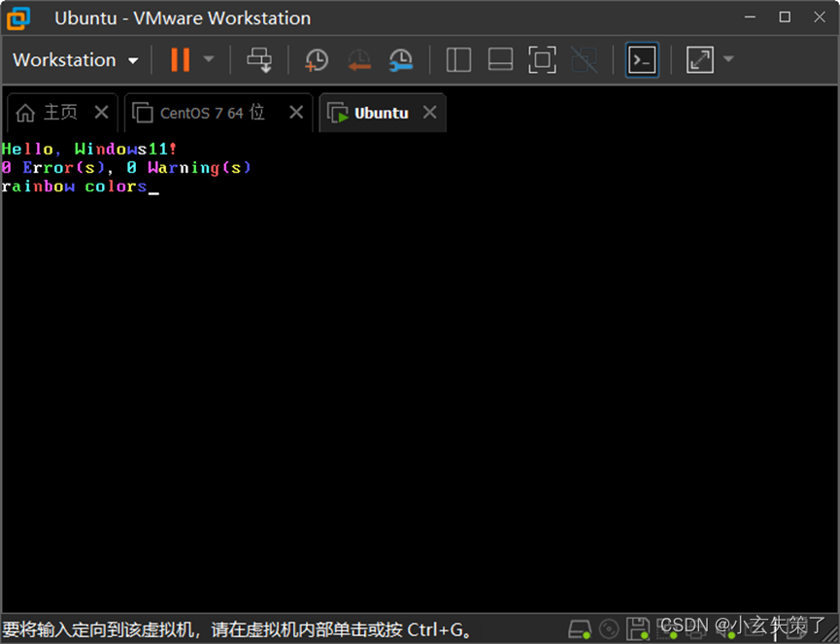
Task: Close the Ubuntu tab
Action: 429,113
